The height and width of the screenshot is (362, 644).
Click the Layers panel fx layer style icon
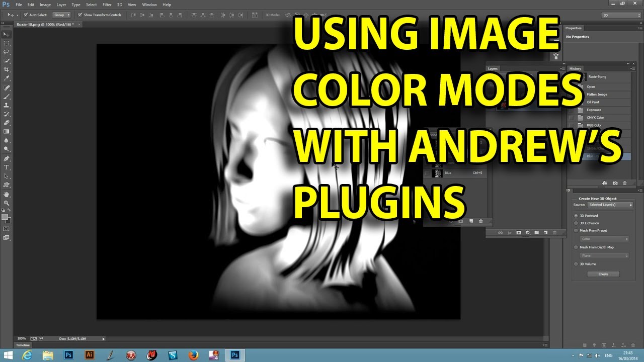pyautogui.click(x=510, y=232)
